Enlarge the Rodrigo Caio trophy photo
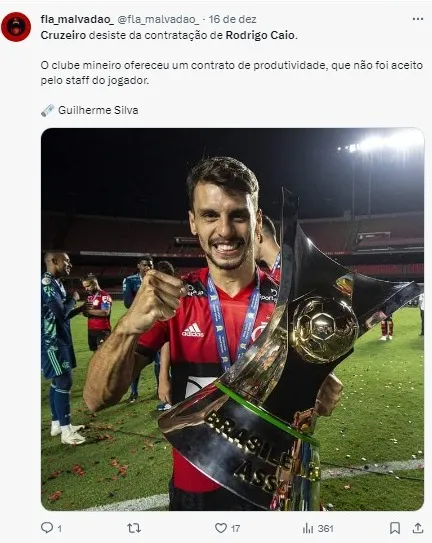This screenshot has height=543, width=432. click(232, 319)
